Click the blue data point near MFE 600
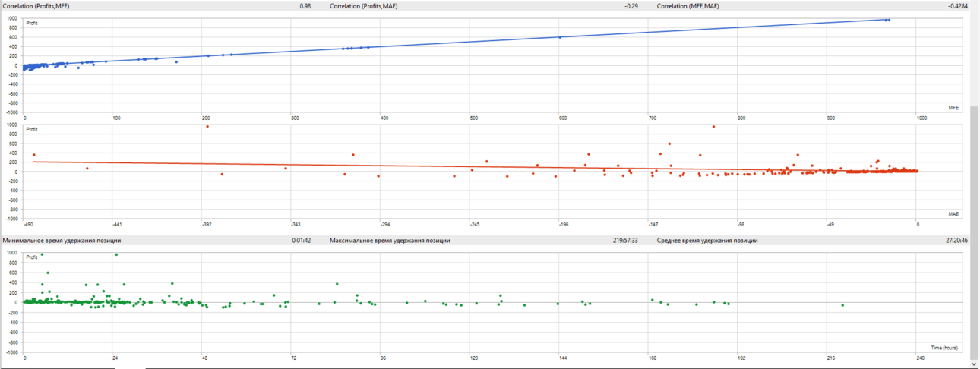 pos(560,37)
